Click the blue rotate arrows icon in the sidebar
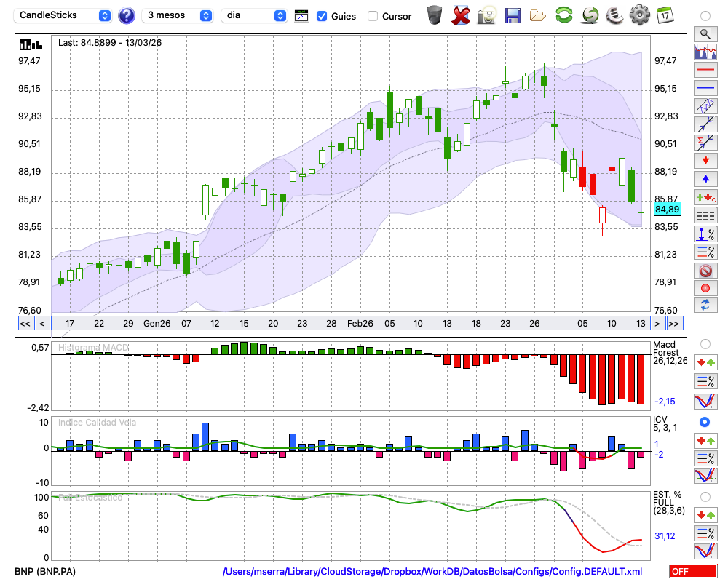Screen dimensions: 728x582 coord(705,306)
